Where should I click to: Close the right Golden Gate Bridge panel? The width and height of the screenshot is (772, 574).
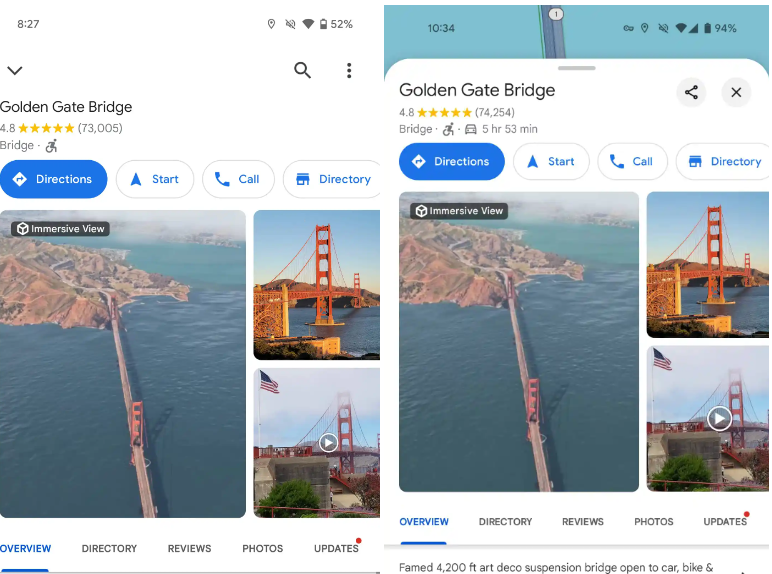(736, 92)
